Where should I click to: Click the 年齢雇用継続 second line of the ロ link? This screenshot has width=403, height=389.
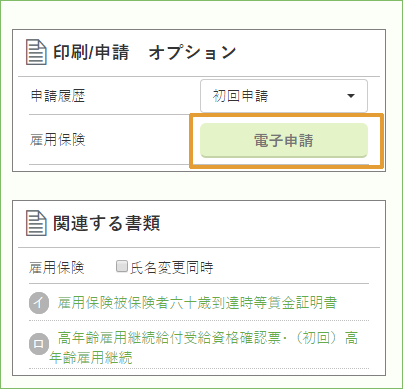(91, 358)
